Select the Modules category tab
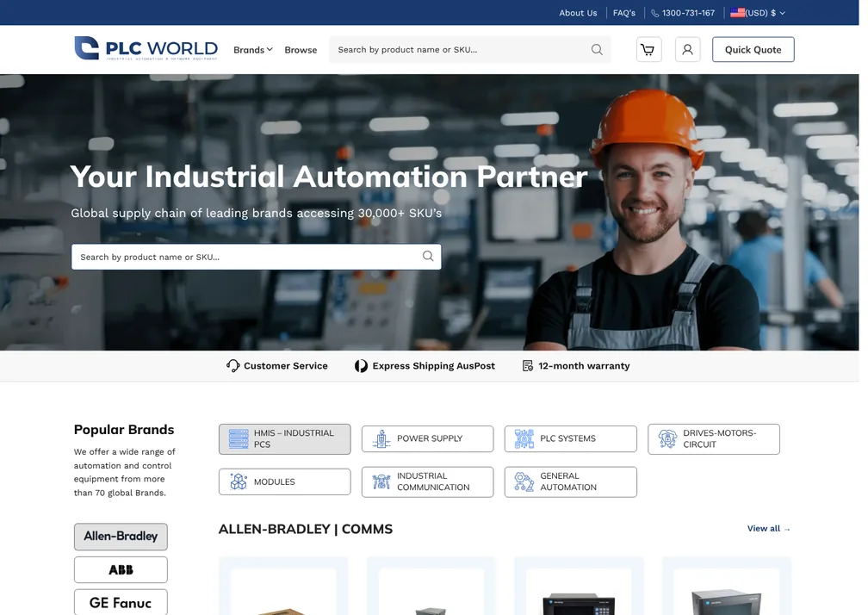868x615 pixels. 284,481
